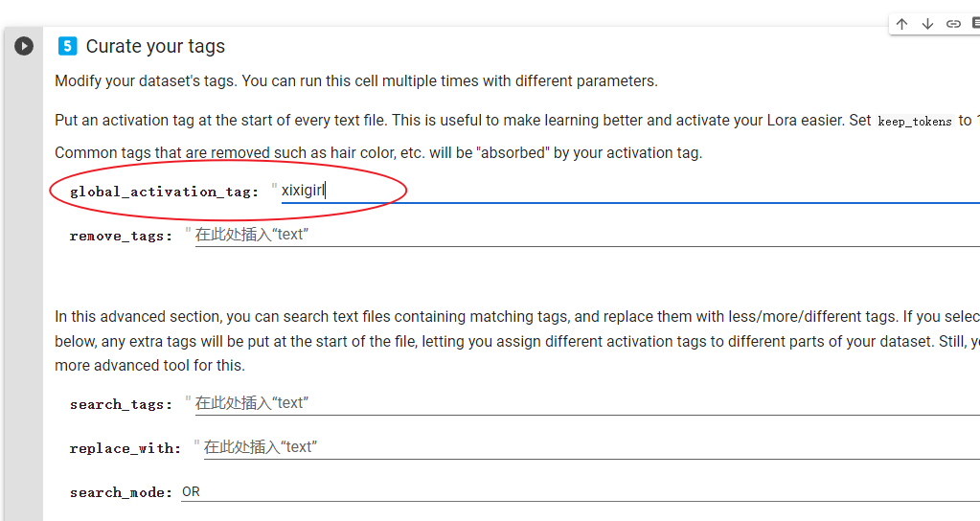Click the keep_tokens code text
The height and width of the screenshot is (521, 980).
click(x=914, y=122)
